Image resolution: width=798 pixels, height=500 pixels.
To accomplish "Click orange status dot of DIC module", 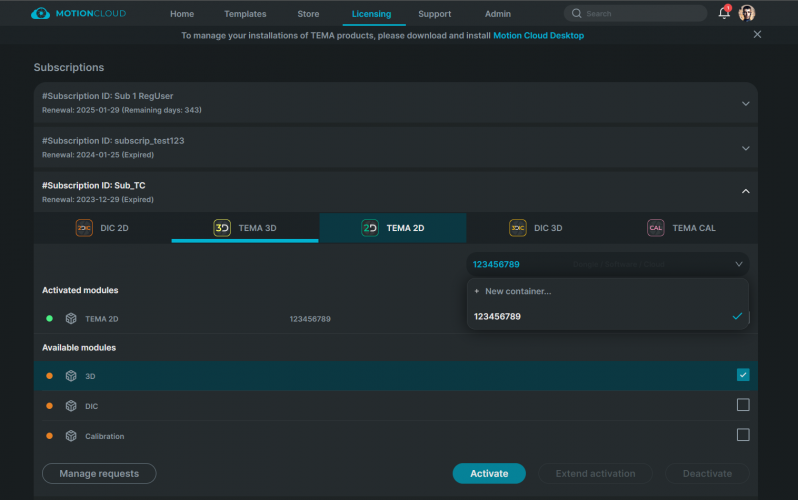I will click(49, 406).
